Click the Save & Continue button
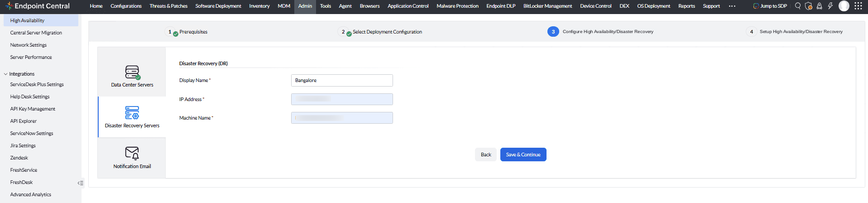868x203 pixels. pyautogui.click(x=523, y=155)
